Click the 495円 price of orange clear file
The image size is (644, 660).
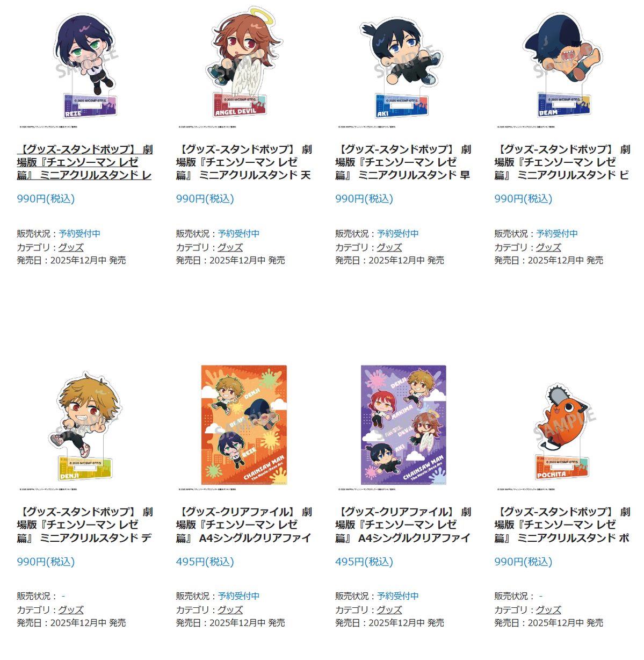point(205,562)
